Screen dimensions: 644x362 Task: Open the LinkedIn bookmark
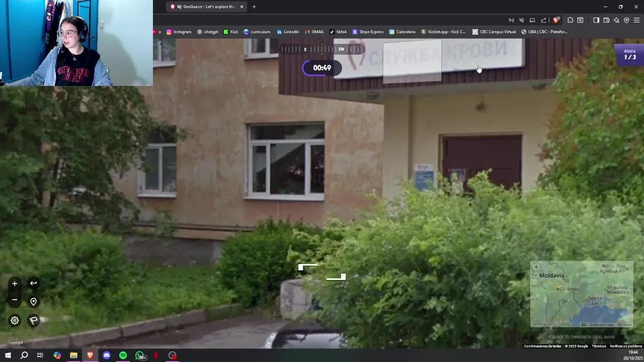click(x=288, y=32)
